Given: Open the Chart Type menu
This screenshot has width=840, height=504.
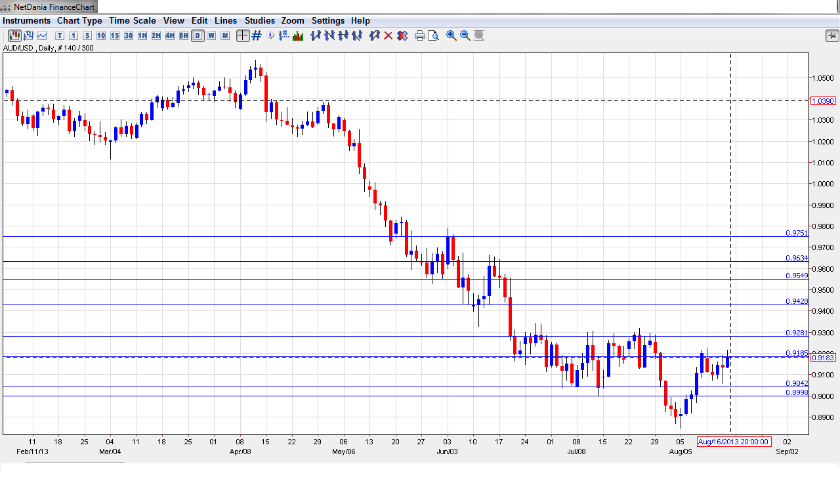Looking at the screenshot, I should [79, 20].
